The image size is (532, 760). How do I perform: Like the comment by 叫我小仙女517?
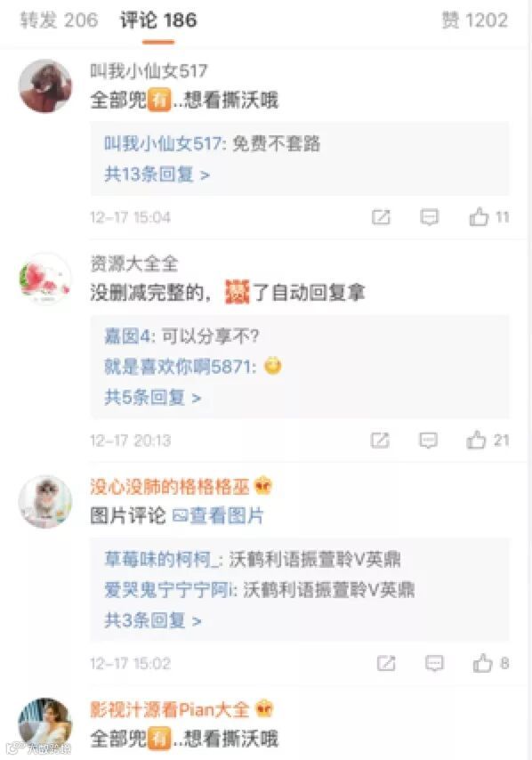pyautogui.click(x=489, y=216)
